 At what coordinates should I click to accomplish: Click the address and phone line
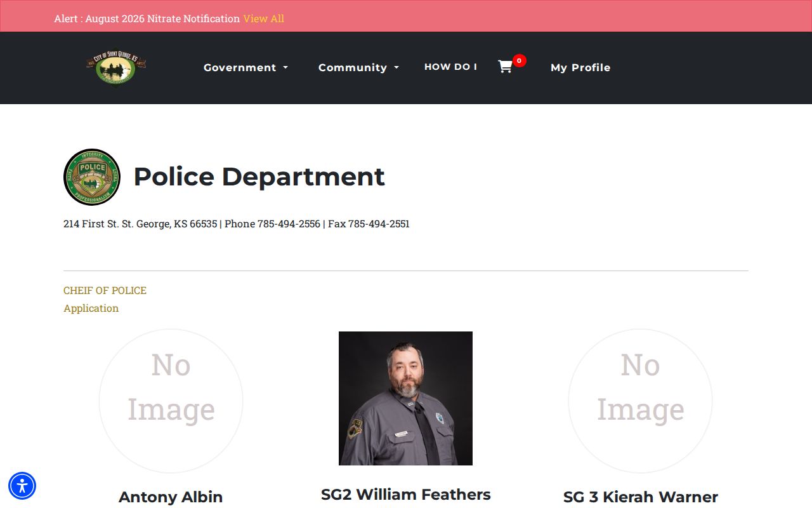237,224
